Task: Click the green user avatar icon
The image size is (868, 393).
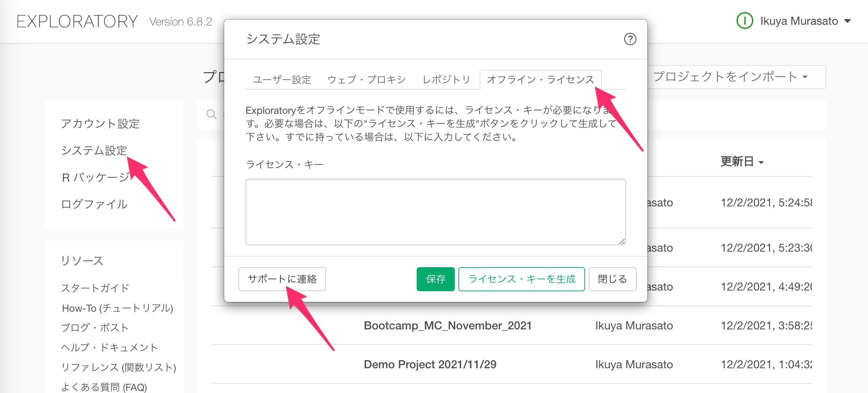Action: (745, 21)
